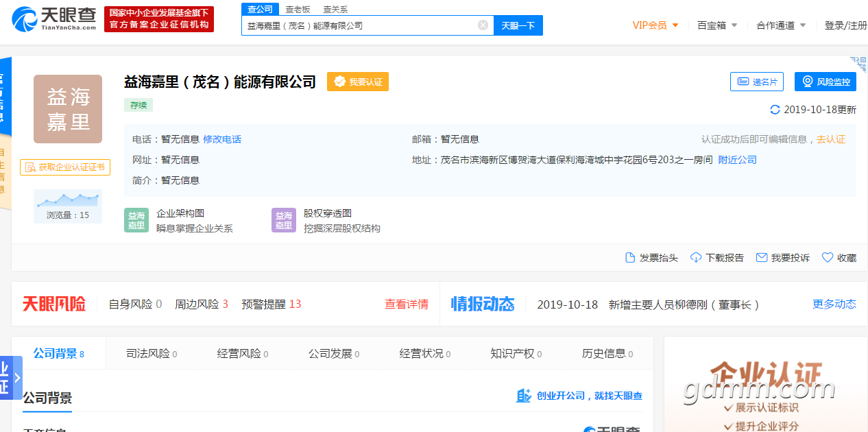Image resolution: width=868 pixels, height=432 pixels.
Task: Click 附近公司 nearby companies link
Action: click(738, 160)
